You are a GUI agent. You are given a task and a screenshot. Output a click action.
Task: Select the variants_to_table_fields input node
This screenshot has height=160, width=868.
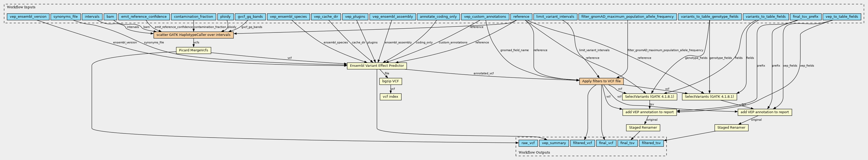766,17
